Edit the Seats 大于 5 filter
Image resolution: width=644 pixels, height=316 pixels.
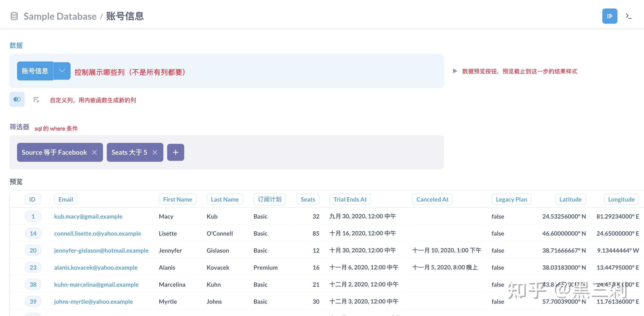pyautogui.click(x=129, y=152)
